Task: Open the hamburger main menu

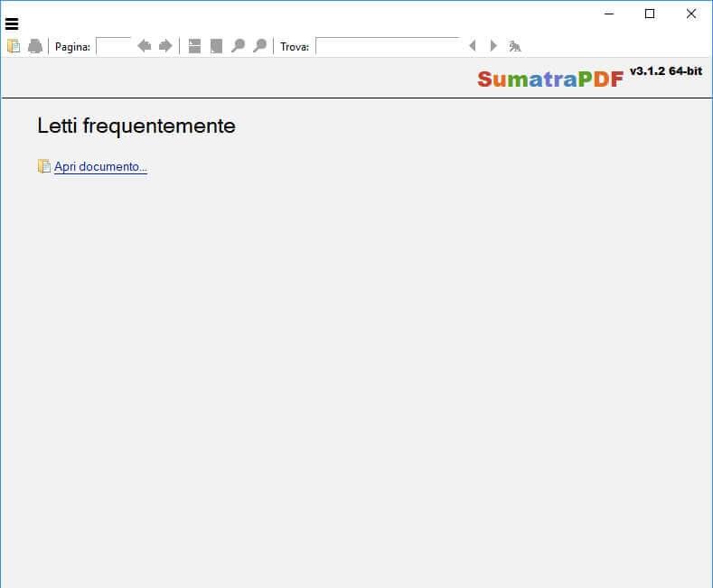Action: click(x=12, y=23)
